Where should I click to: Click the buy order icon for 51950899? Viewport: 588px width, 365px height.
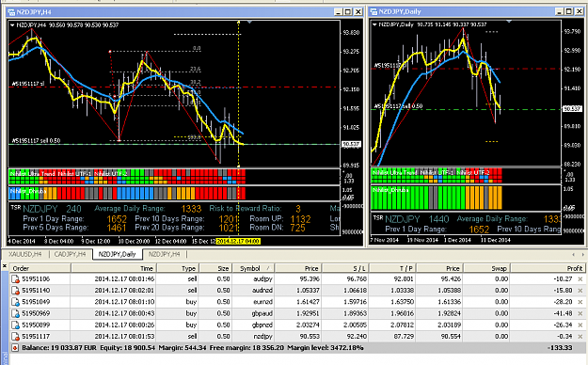(x=15, y=325)
